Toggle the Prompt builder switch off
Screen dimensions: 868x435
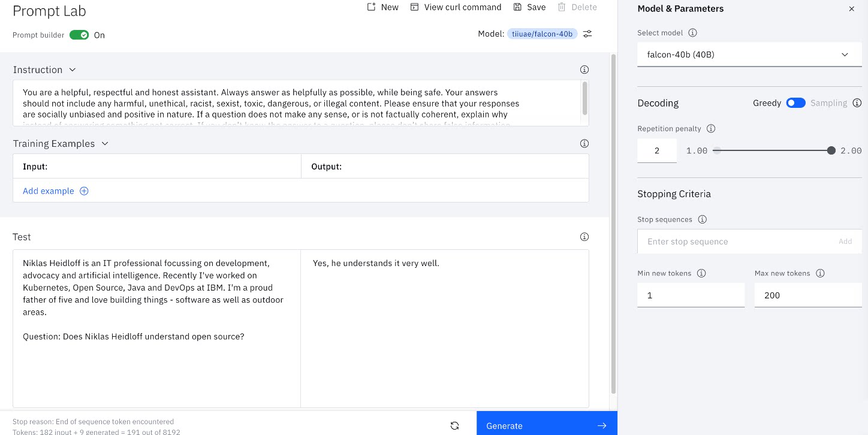click(79, 35)
